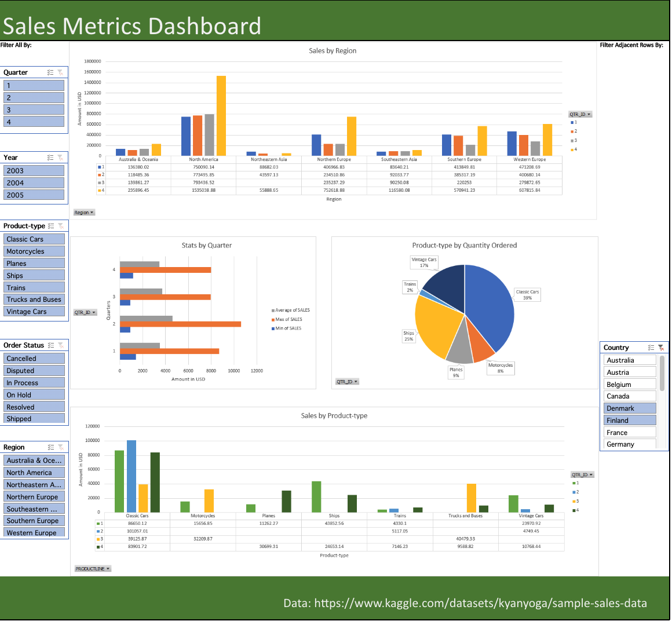Viewport: 672px width, 621px height.
Task: Select Shipped in the Order Status slicer
Action: [34, 419]
